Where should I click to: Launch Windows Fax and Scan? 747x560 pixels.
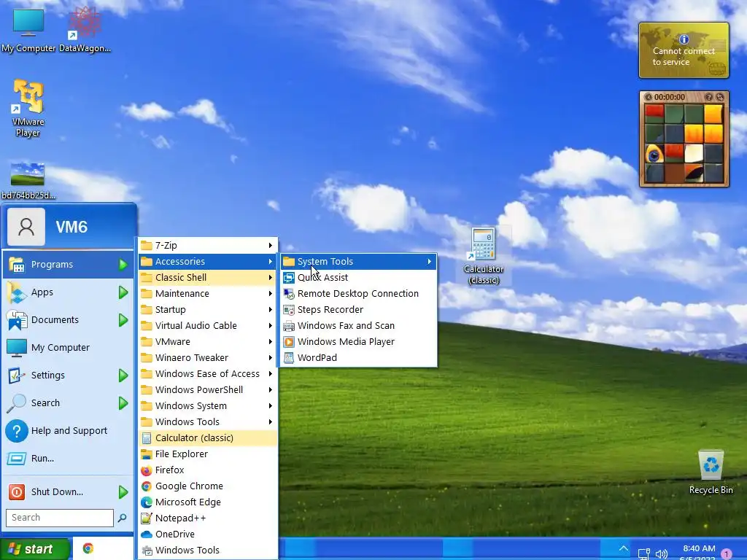click(358, 326)
